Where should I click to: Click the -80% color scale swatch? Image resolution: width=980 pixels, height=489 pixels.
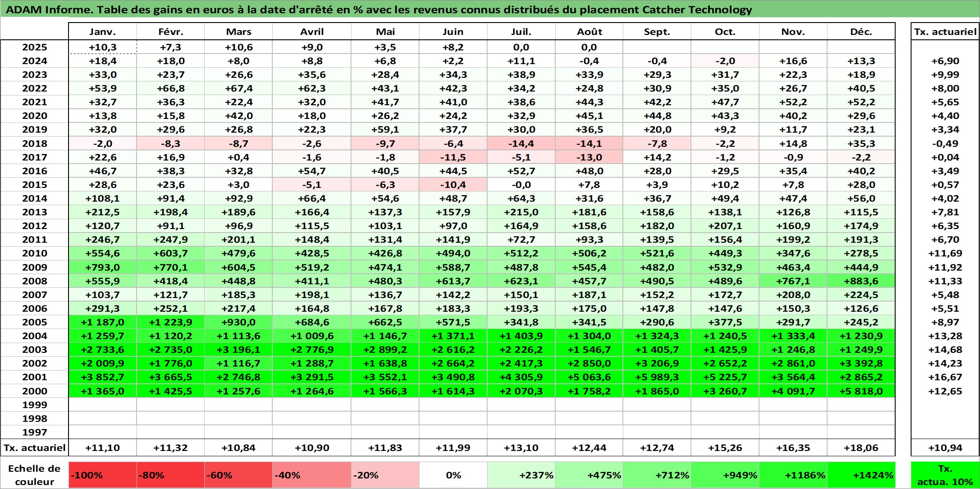(171, 475)
